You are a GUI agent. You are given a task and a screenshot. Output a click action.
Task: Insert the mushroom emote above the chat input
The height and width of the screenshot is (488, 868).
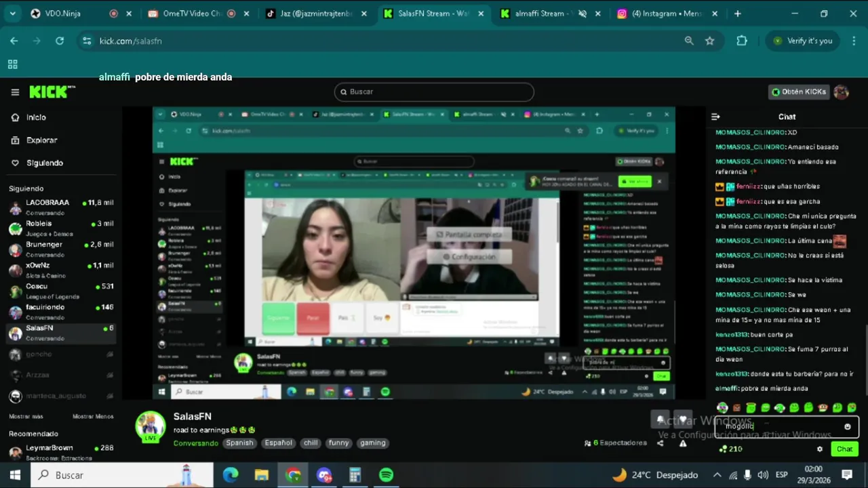[823, 407]
